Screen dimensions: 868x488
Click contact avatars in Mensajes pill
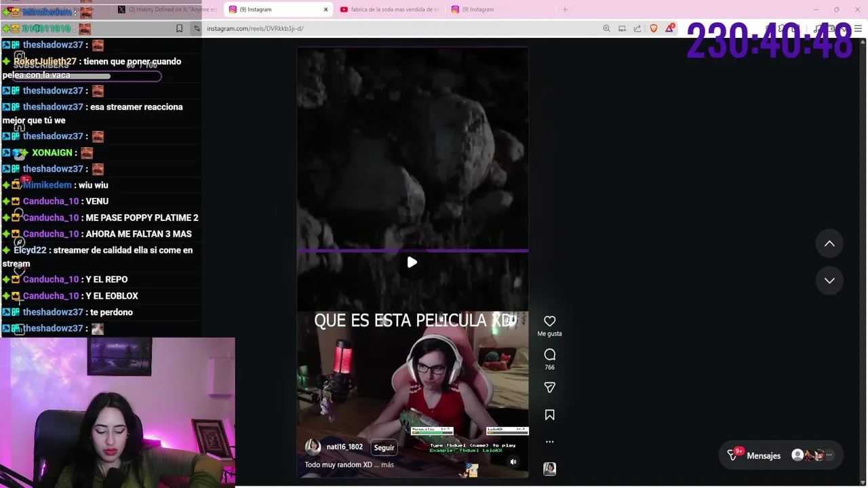click(808, 455)
